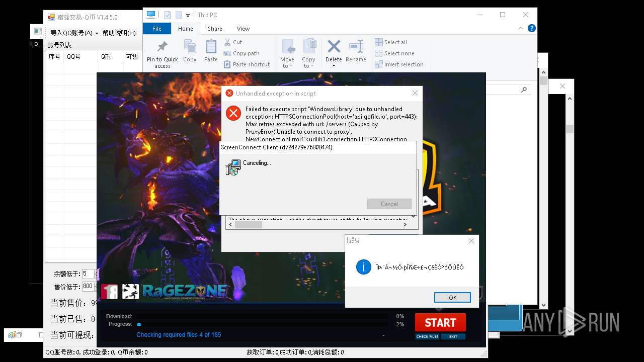Click the 18 age rating icon
Screen dimensions: 644x362
[x=109, y=292]
